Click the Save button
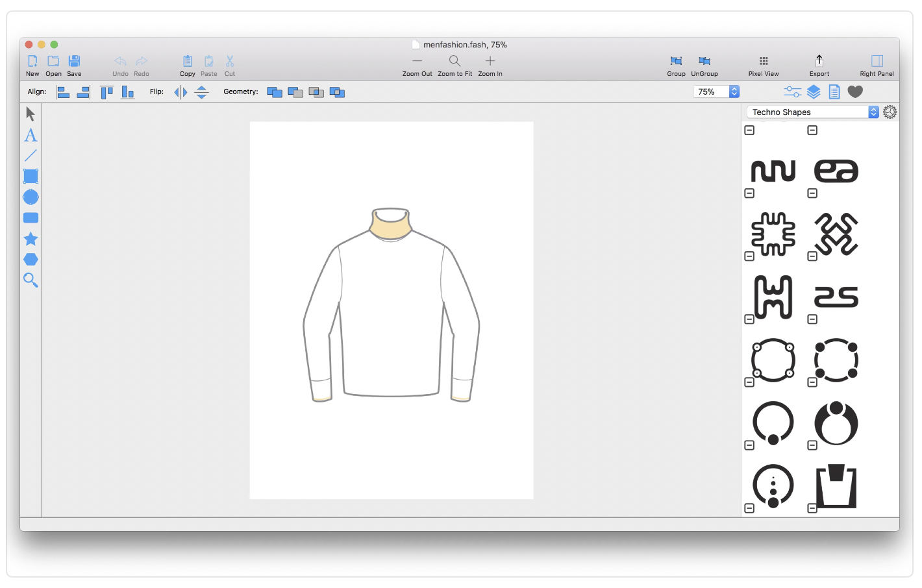 tap(74, 61)
